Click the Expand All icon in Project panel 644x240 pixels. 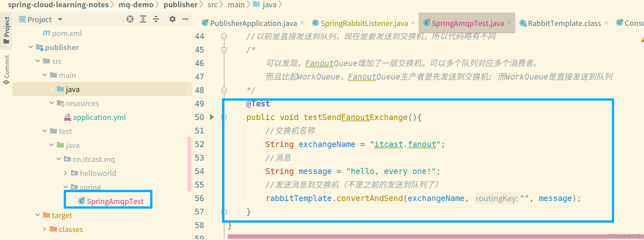point(143,19)
